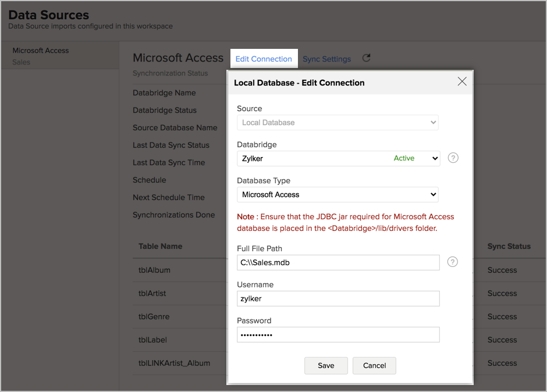The width and height of the screenshot is (547, 392).
Task: Click the tblGenre table name
Action: pyautogui.click(x=154, y=316)
